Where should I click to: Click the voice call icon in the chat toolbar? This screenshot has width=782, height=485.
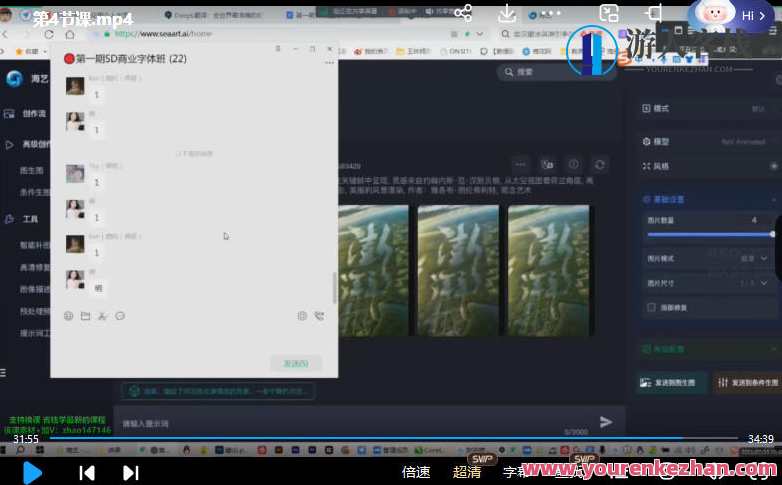pyautogui.click(x=319, y=316)
